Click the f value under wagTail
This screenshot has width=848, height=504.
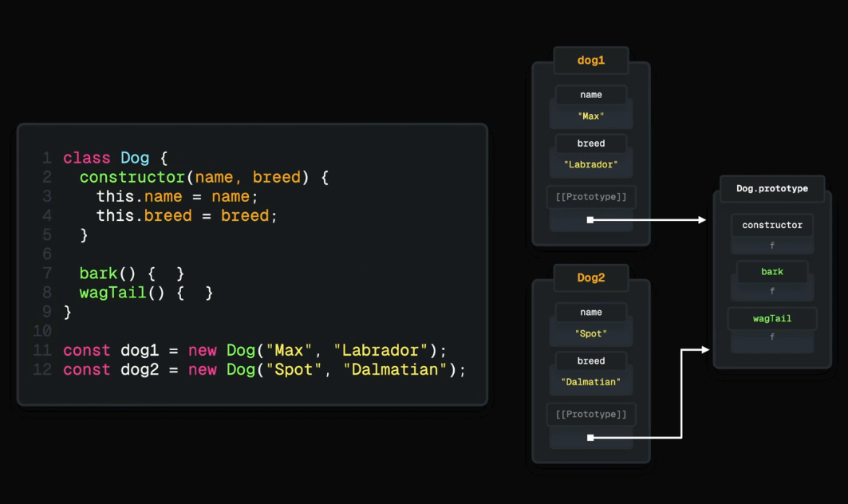(x=771, y=337)
